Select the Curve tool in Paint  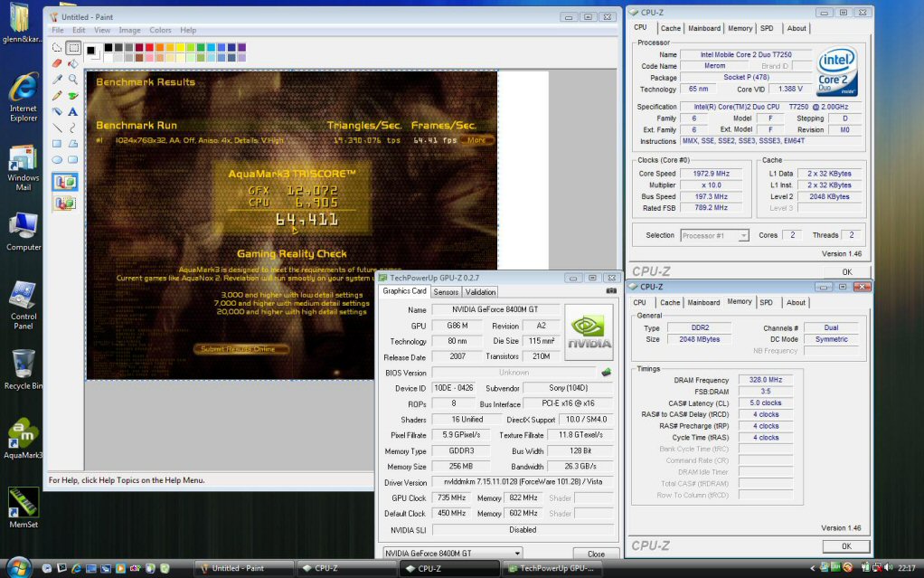[73, 127]
